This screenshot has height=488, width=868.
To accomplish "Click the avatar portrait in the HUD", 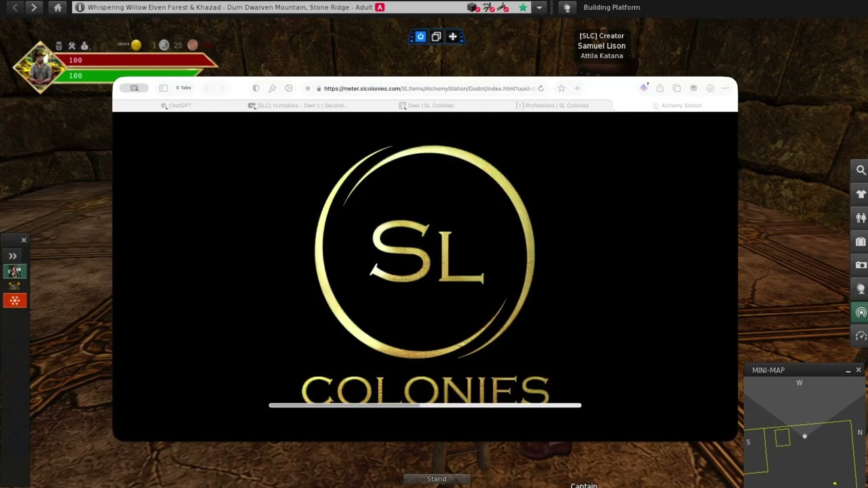I will pos(39,66).
